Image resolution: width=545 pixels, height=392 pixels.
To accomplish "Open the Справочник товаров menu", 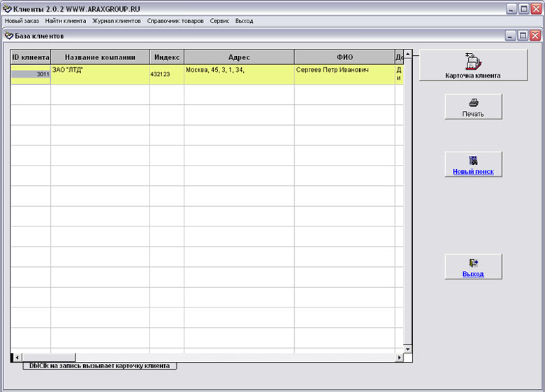I will coord(175,21).
